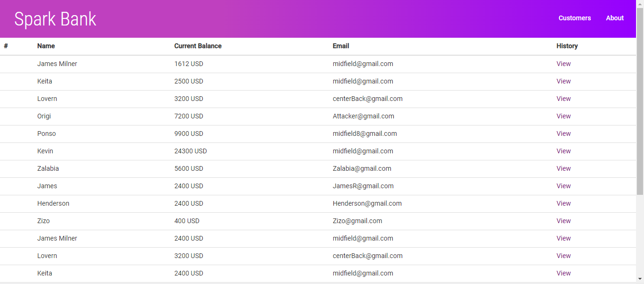
Task: Click the Current Balance column header
Action: (x=198, y=46)
